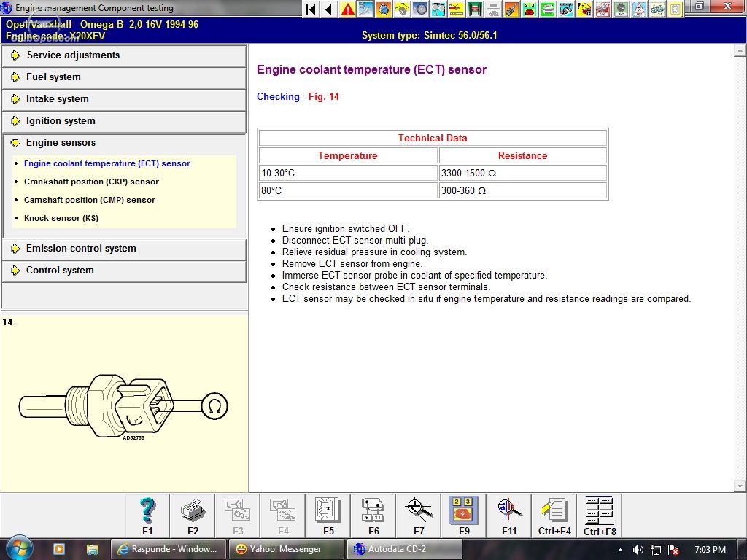
Task: Open the green garage lift icon
Action: [475, 9]
